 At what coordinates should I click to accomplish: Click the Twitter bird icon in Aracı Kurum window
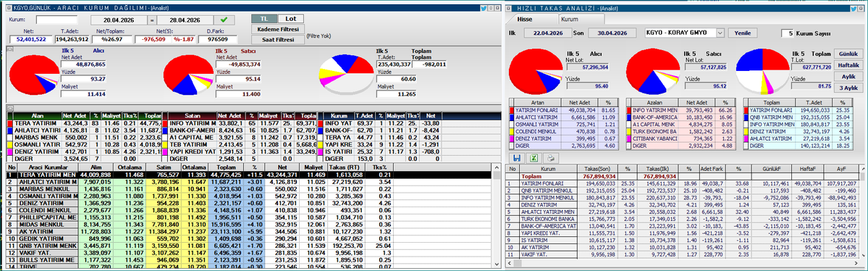[x=484, y=9]
